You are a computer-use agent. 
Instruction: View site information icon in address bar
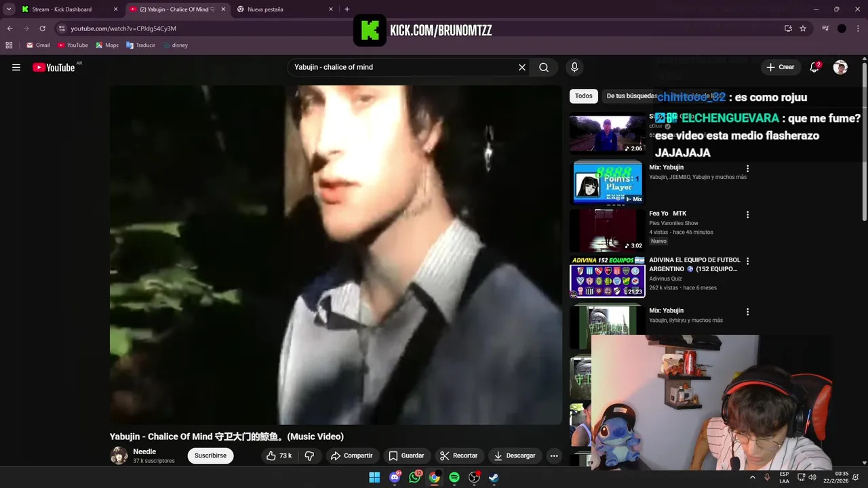tap(62, 28)
